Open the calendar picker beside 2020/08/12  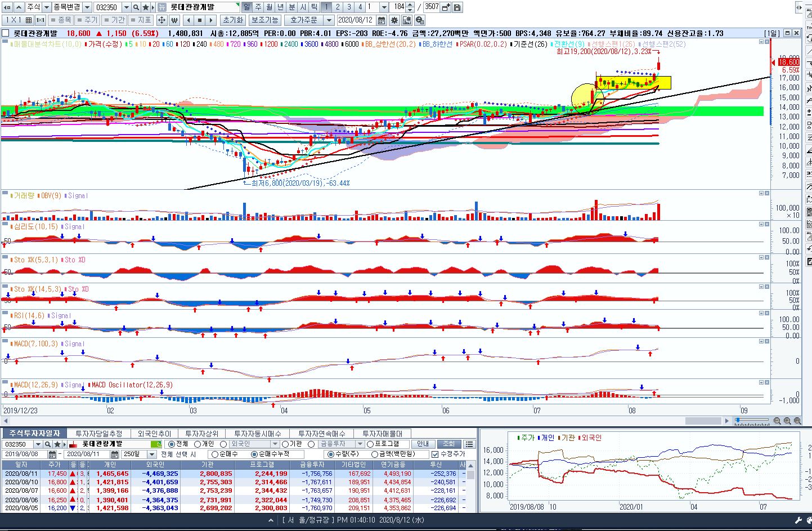point(382,20)
